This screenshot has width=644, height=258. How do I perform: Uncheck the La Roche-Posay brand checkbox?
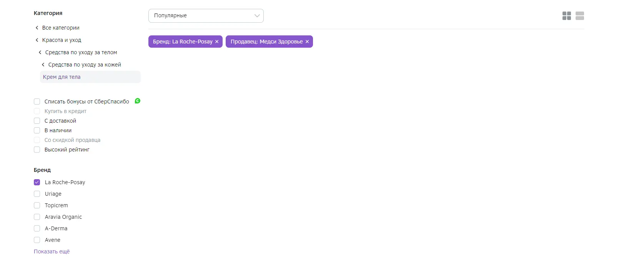[37, 182]
